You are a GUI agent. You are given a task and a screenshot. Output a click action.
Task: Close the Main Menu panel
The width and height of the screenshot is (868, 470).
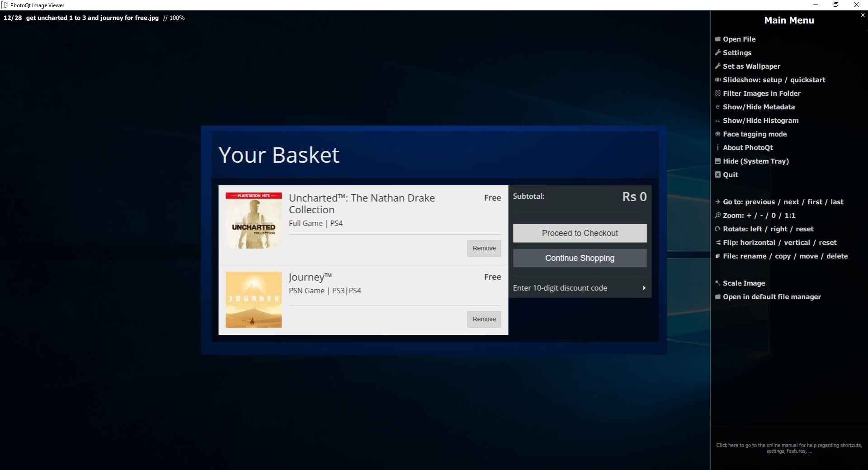863,15
